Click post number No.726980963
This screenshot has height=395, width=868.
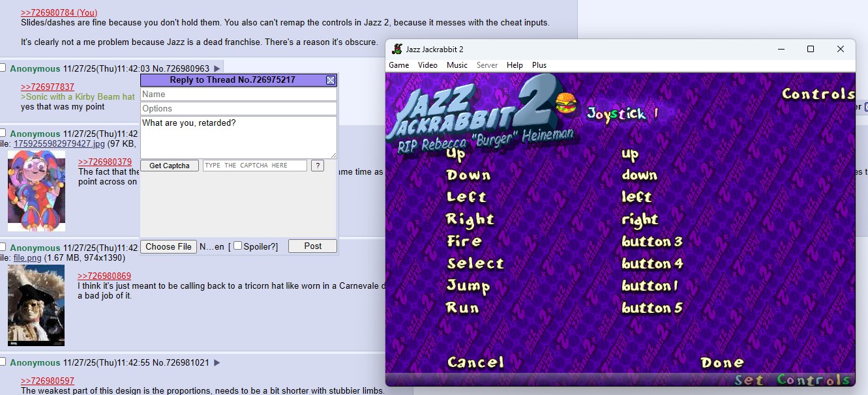(181, 68)
